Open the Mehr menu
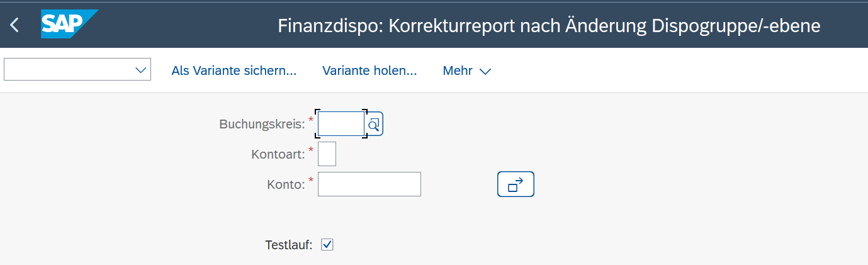The height and width of the screenshot is (265, 868). point(458,70)
